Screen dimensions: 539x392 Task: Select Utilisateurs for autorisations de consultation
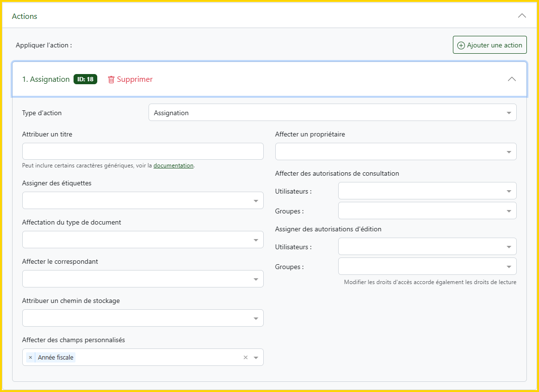coord(427,191)
